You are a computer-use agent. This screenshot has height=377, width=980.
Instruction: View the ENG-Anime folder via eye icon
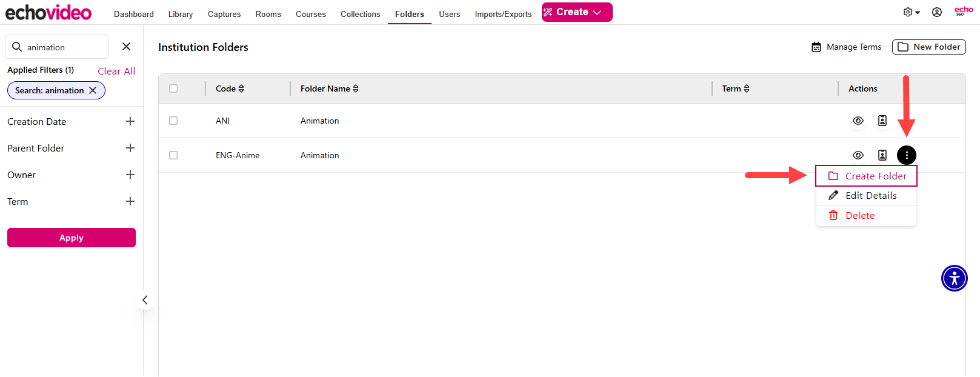[x=858, y=155]
